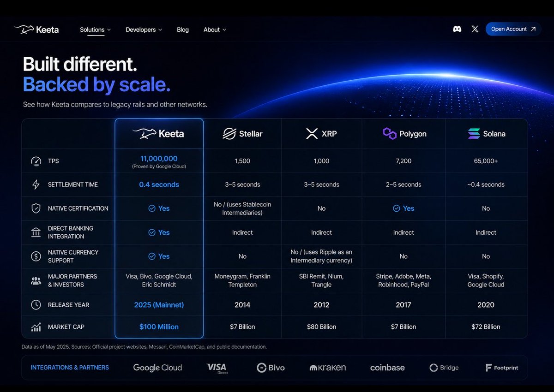Click the Direct Banking Integration bank icon
554x392 pixels.
point(36,232)
